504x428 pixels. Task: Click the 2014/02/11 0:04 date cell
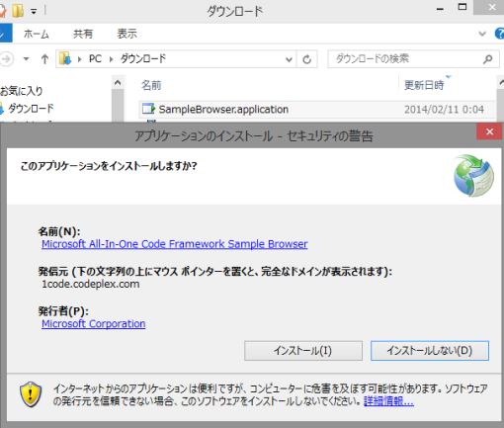coord(444,110)
